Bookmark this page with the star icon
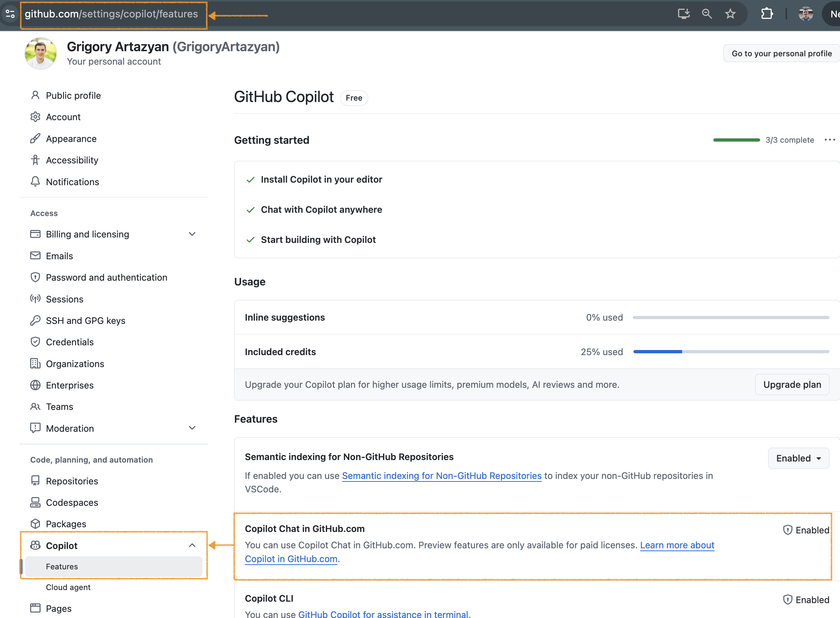Screen dimensions: 840x618 (730, 14)
